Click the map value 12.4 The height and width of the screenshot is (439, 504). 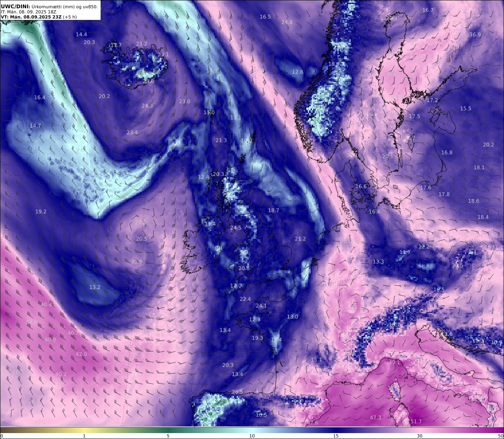pos(204,177)
